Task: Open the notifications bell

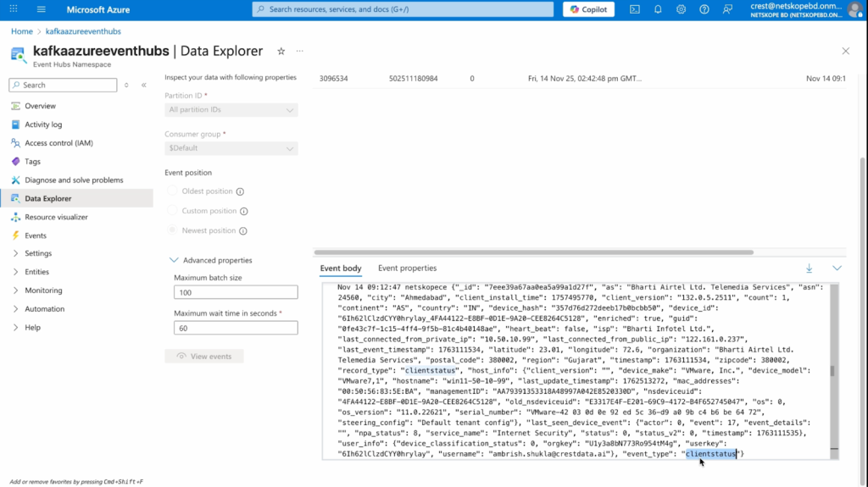Action: [x=658, y=9]
